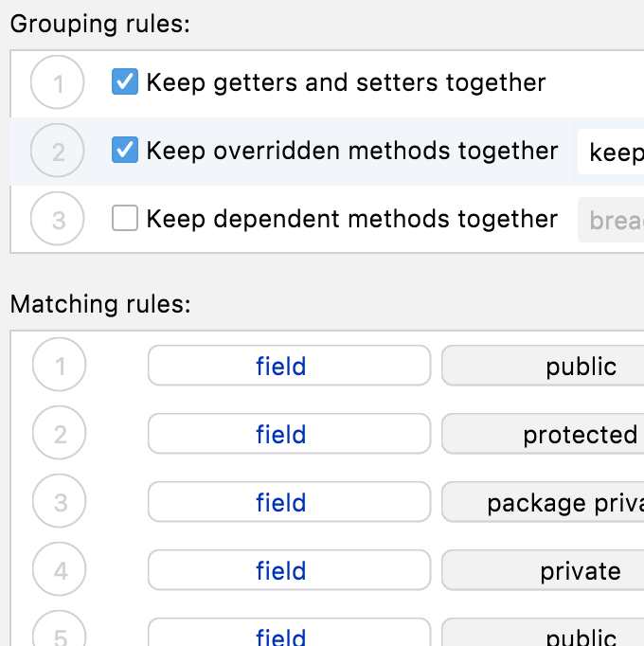Click grouping rule number 2 circle
Viewport: 644px width, 646px height.
(59, 152)
